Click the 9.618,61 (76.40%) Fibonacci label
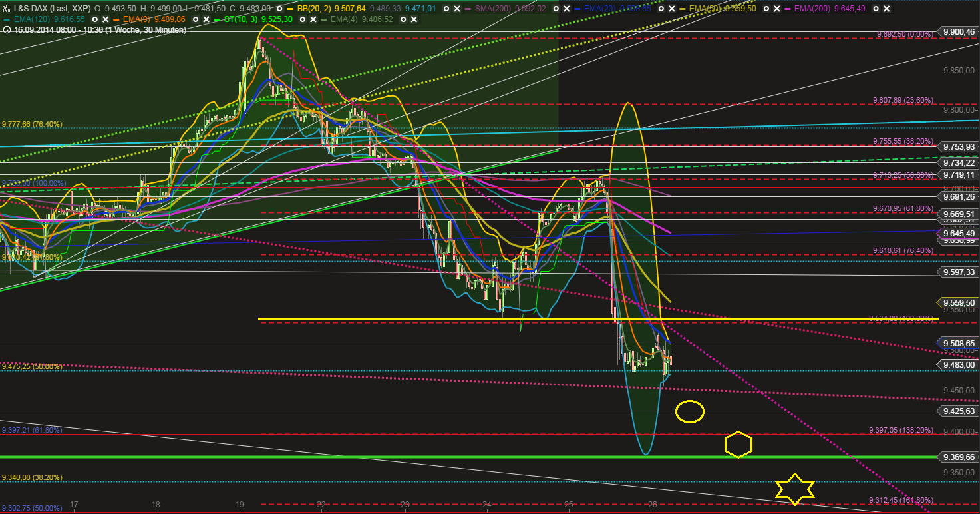 point(903,250)
